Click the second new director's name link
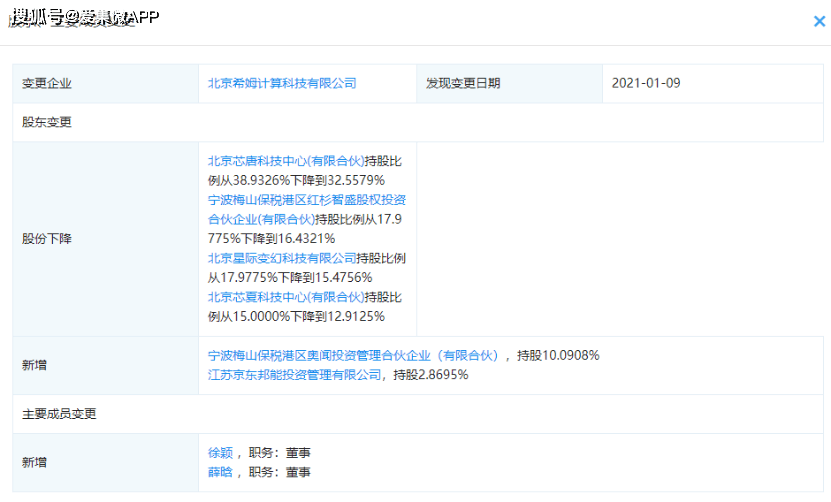The height and width of the screenshot is (502, 831). pos(219,472)
